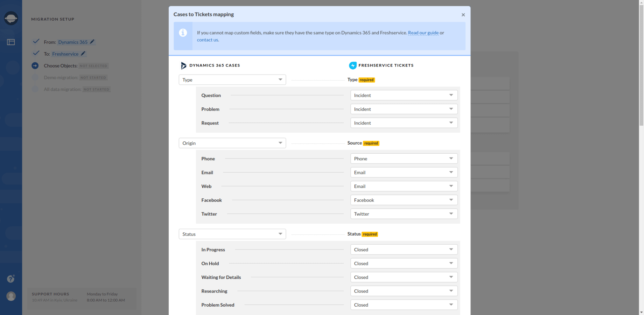Click the NOT SELECTED badge
The height and width of the screenshot is (315, 644).
[x=93, y=66]
